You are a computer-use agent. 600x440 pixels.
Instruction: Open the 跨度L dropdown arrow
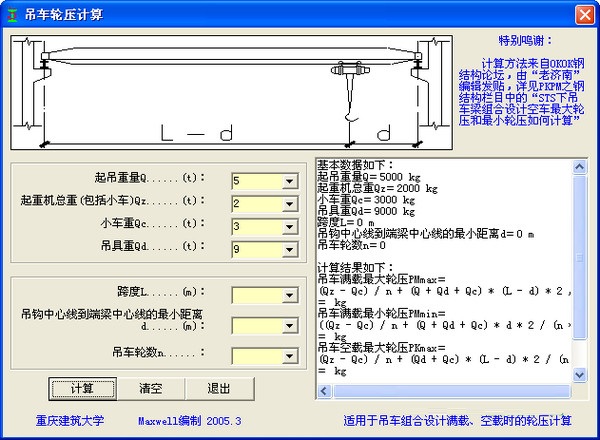[290, 295]
